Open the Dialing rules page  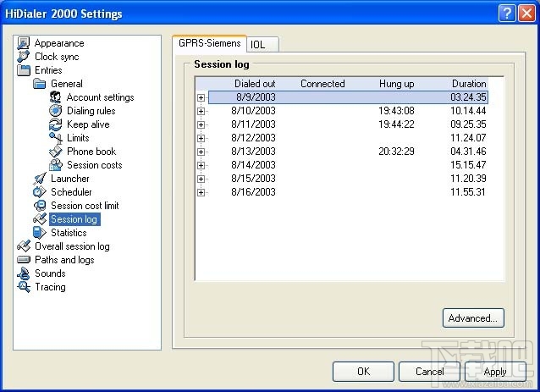coord(91,111)
